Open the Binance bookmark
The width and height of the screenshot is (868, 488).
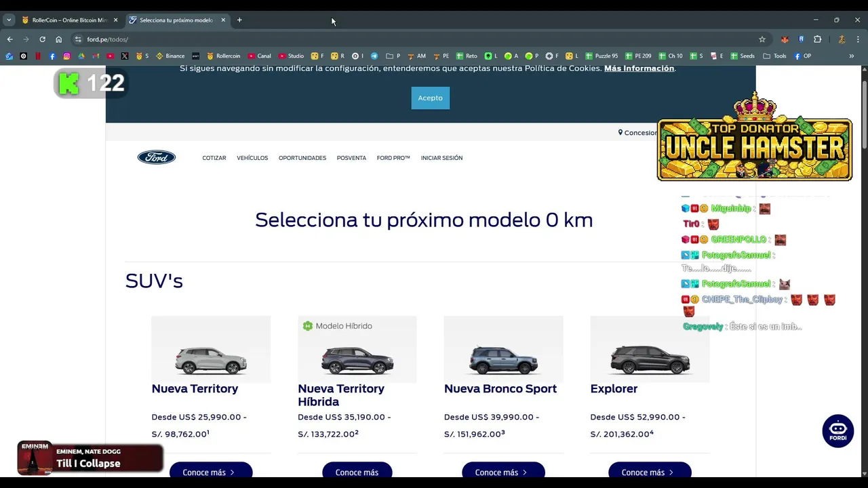170,56
